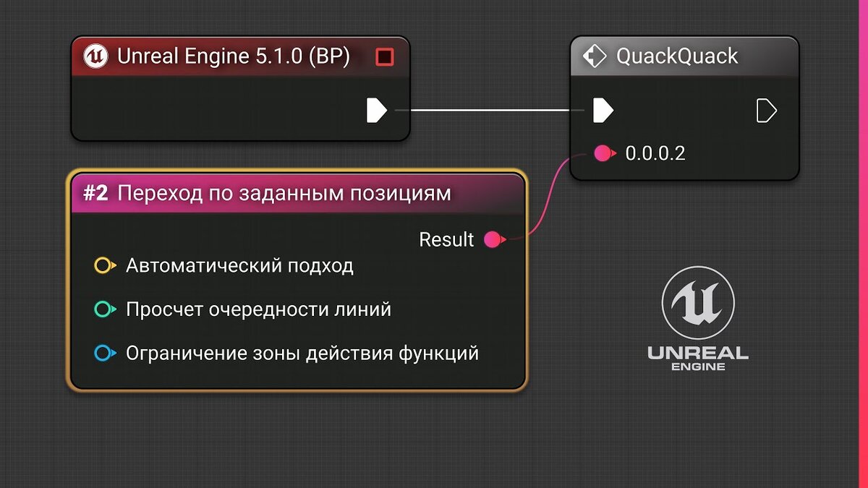The width and height of the screenshot is (868, 488).
Task: Click the red square delegate pin on the event node
Action: tap(385, 56)
